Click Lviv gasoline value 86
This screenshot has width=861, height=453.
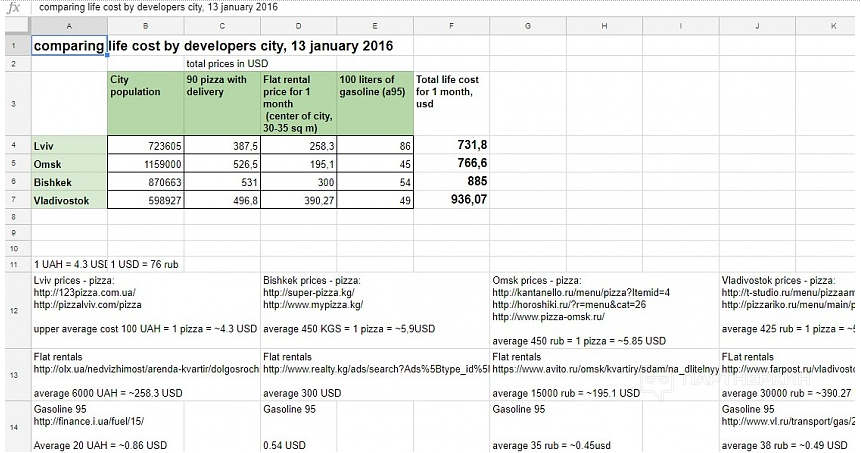click(x=375, y=146)
